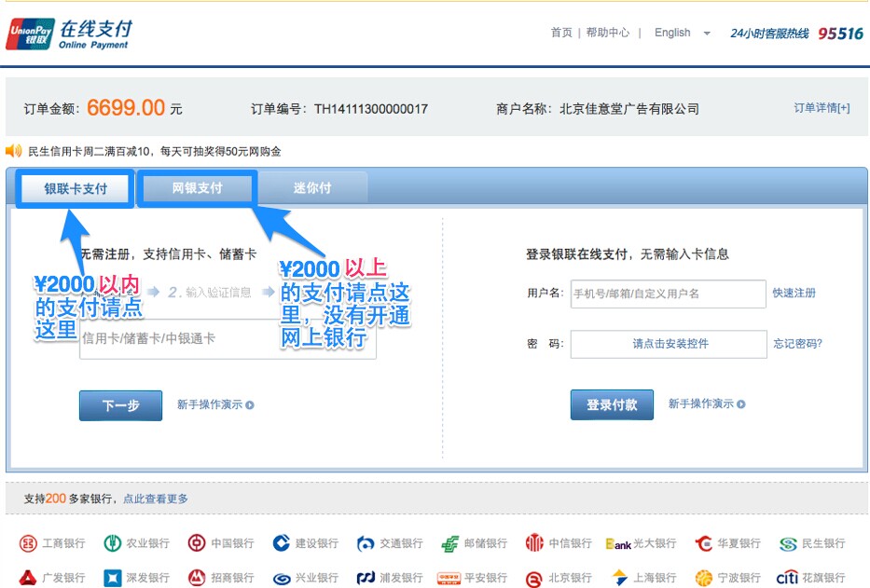Select the 光大银行 bank icon
Viewport: 870px width, 588px height.
pyautogui.click(x=618, y=544)
